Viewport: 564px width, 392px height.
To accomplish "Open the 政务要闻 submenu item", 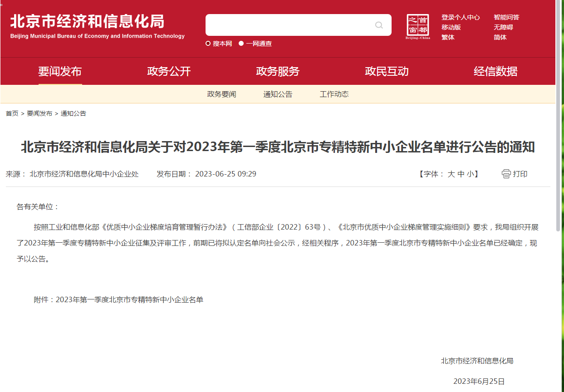I will [222, 94].
